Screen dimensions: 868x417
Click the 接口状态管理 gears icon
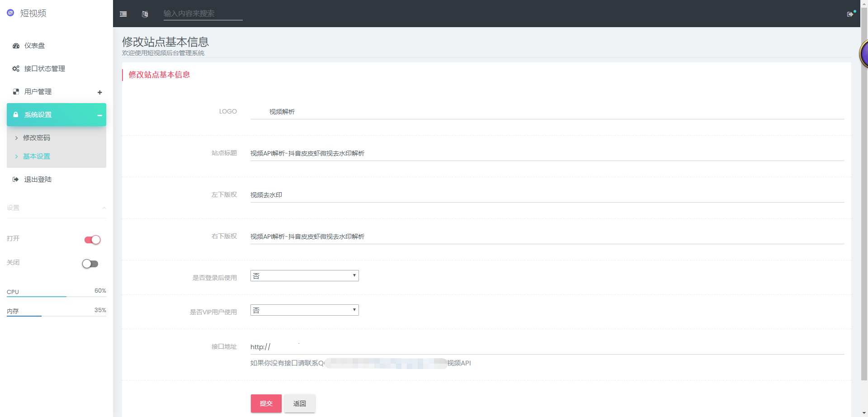pos(16,69)
